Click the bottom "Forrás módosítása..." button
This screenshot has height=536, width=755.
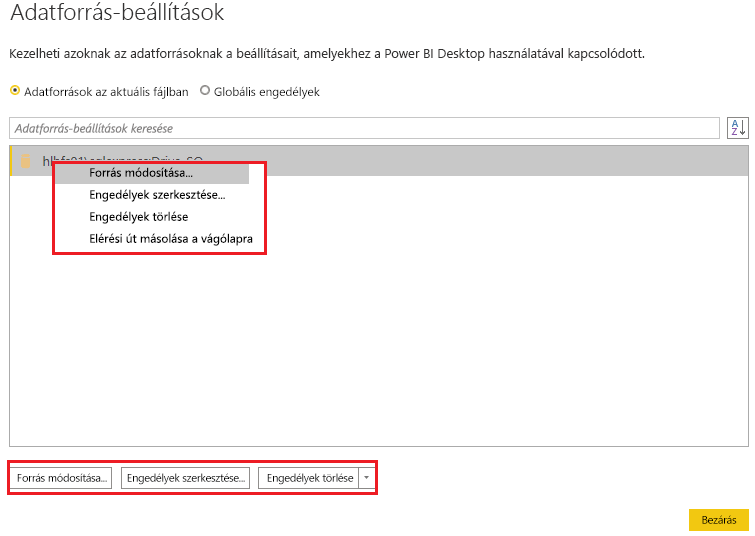click(61, 478)
